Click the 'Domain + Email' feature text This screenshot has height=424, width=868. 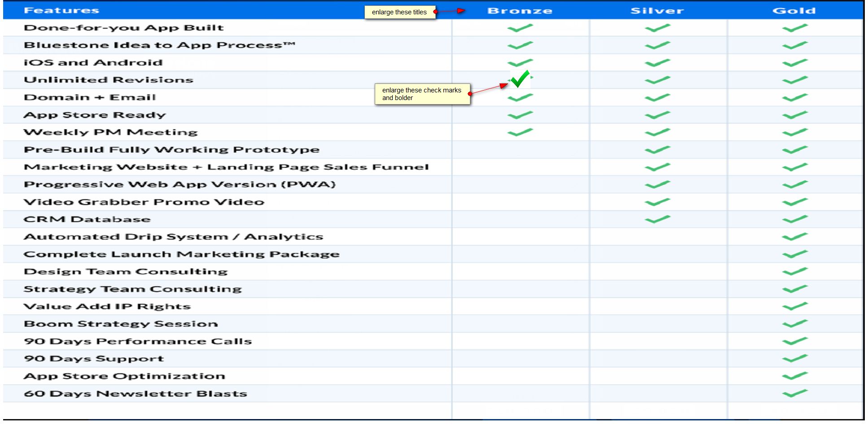[x=90, y=97]
